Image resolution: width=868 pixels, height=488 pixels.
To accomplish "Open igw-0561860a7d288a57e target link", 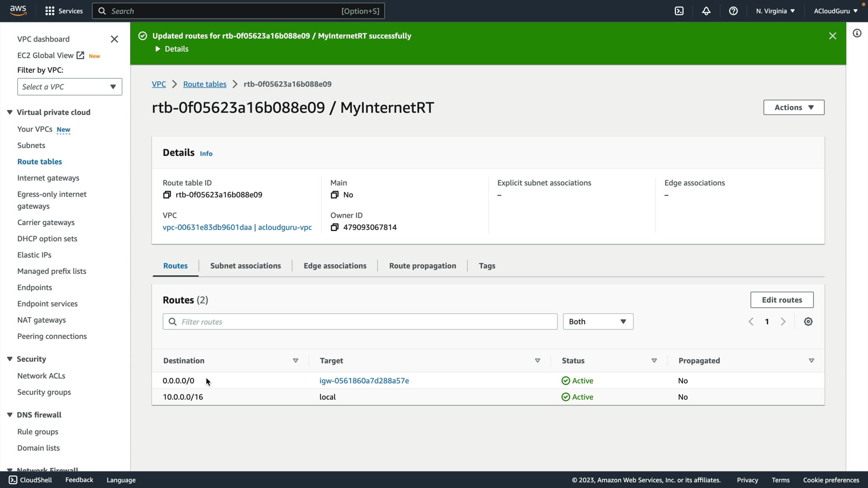I will 364,381.
